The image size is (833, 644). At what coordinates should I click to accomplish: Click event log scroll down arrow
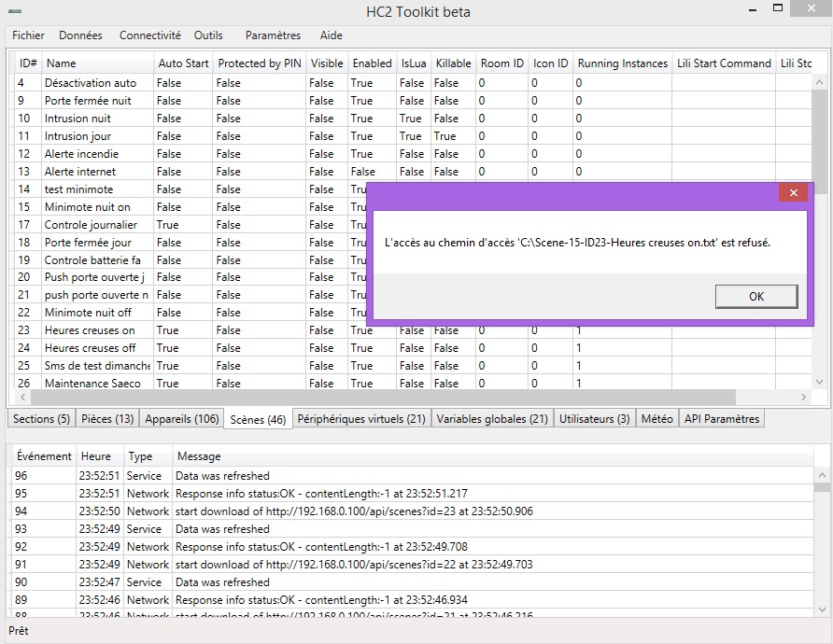822,609
